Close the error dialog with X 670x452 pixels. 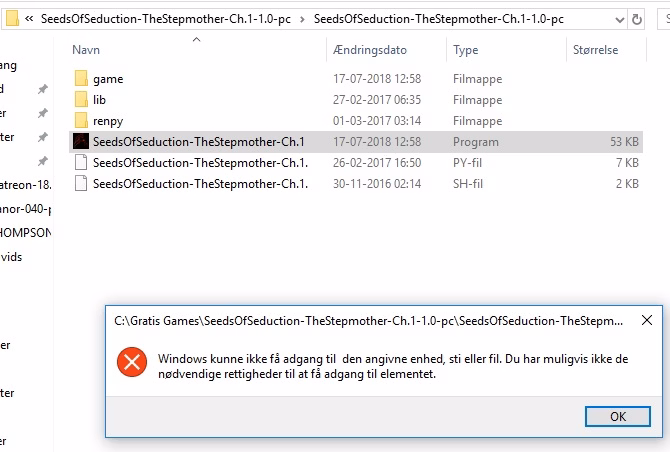pos(647,320)
